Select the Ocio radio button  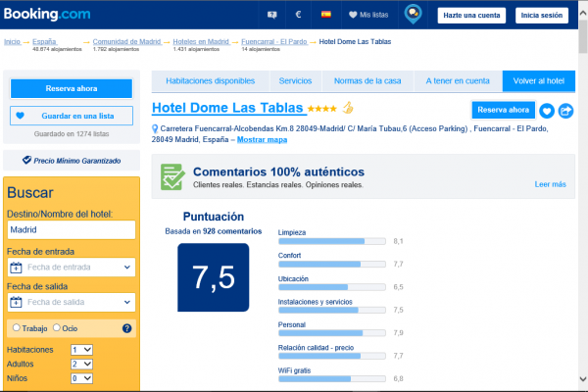click(56, 327)
